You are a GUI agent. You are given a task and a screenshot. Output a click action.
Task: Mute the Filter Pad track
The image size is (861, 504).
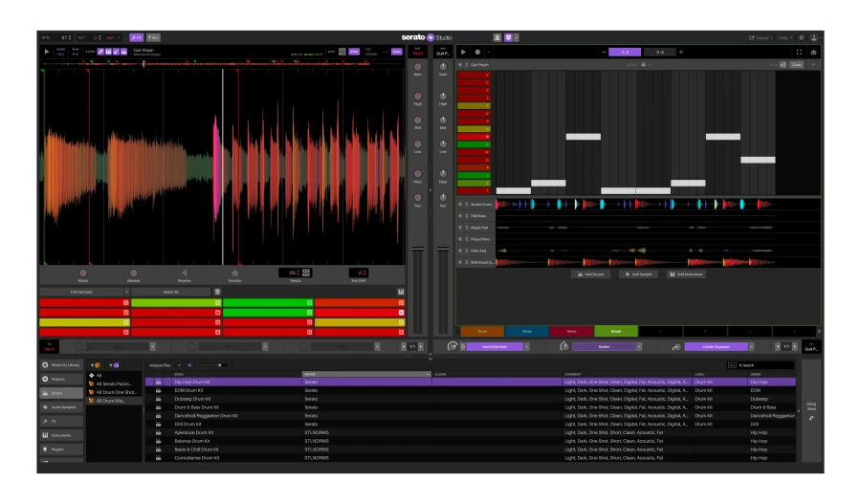point(460,251)
